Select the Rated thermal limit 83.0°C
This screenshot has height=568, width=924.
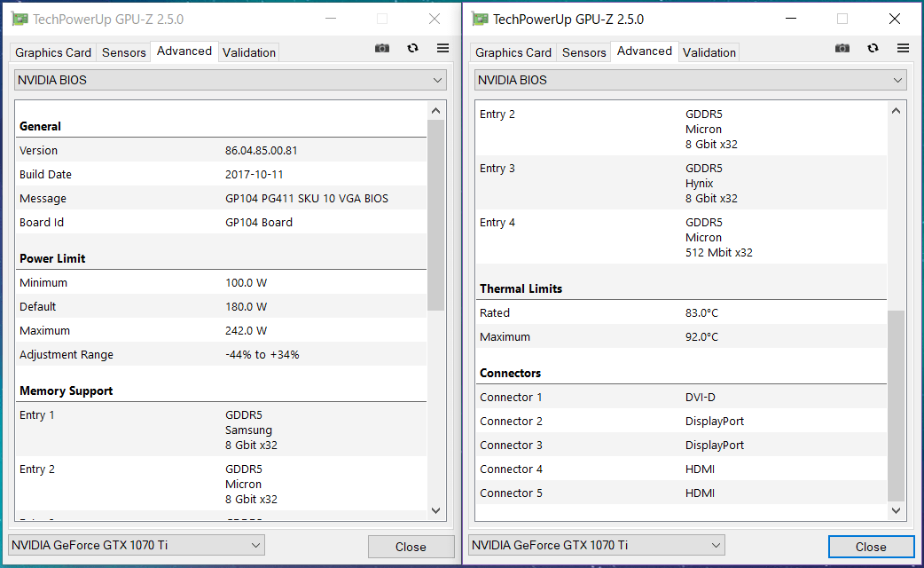click(701, 312)
